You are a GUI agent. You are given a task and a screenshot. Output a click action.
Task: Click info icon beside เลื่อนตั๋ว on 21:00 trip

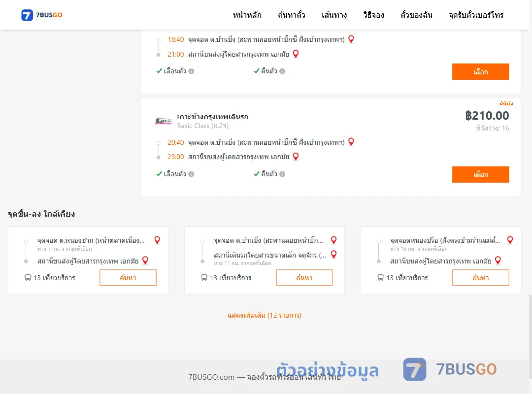[191, 71]
